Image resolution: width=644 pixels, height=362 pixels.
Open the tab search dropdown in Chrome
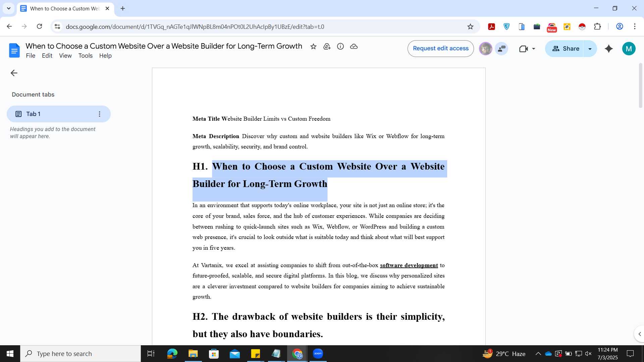point(9,8)
